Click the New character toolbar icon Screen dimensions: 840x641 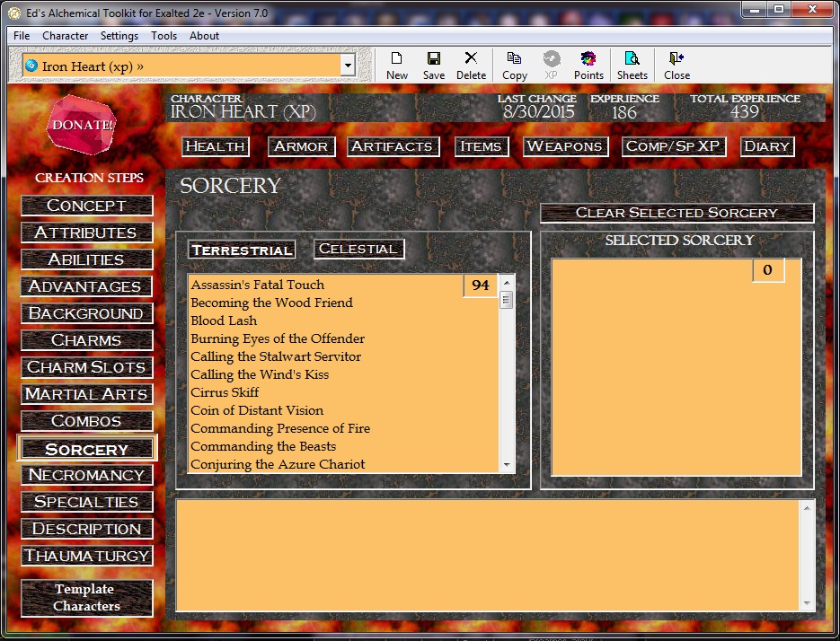(397, 66)
